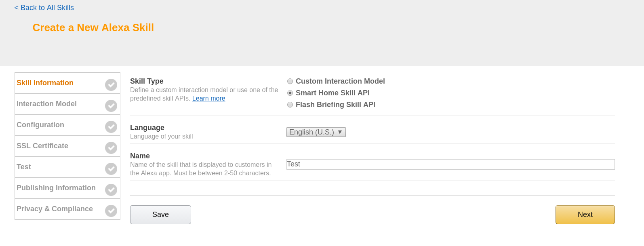Open the English (U.S.) language dropdown
This screenshot has width=644, height=246.
(316, 132)
